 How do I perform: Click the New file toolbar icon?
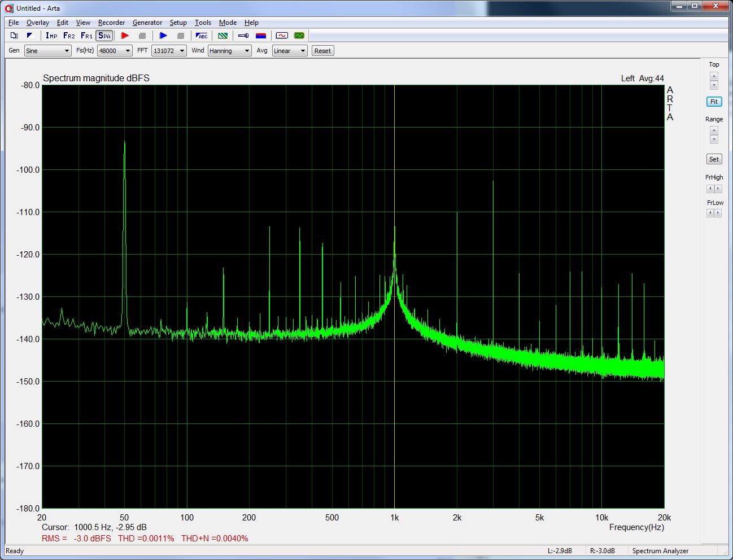coord(14,36)
